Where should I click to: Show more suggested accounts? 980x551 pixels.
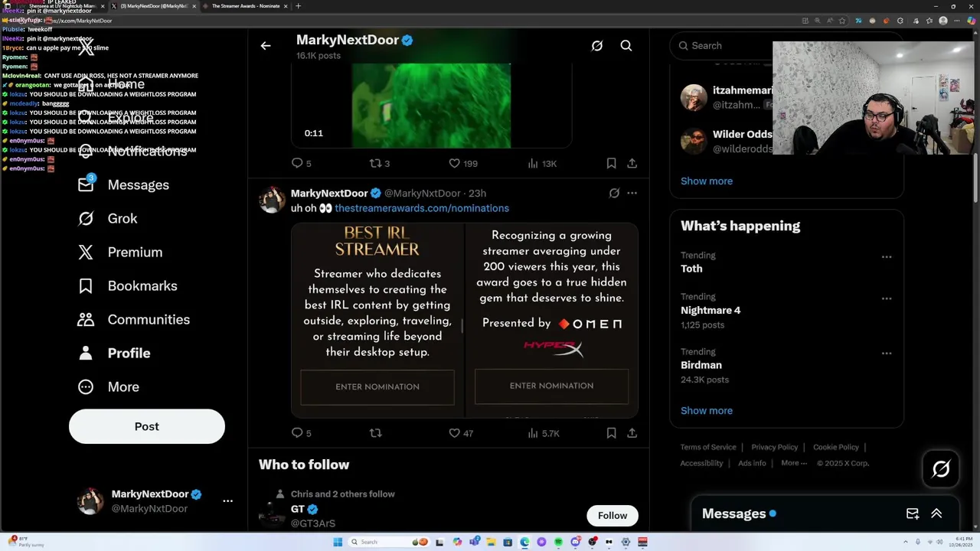pos(707,181)
